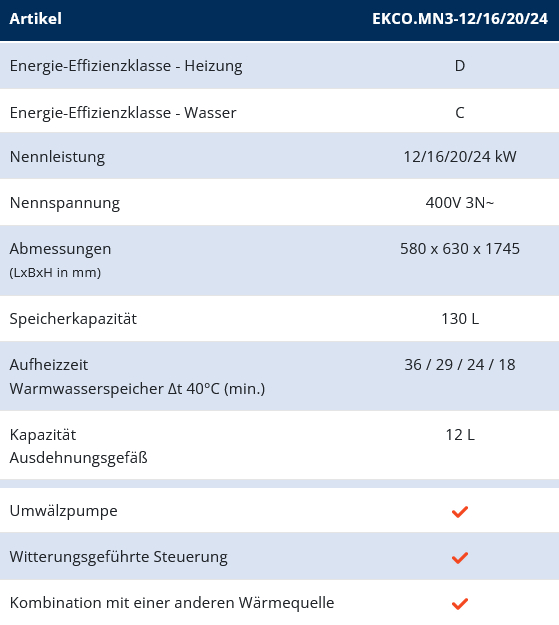Click the 130 L storage capacity value
559x625 pixels.
460,319
